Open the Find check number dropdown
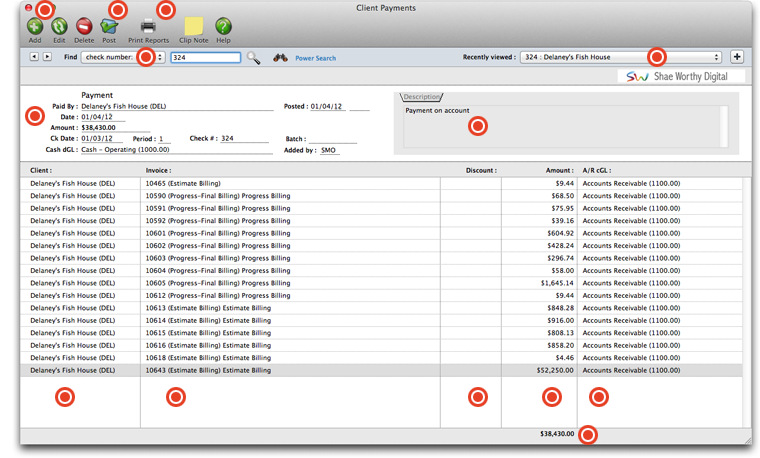Viewport: 760px width, 458px height. coord(123,57)
